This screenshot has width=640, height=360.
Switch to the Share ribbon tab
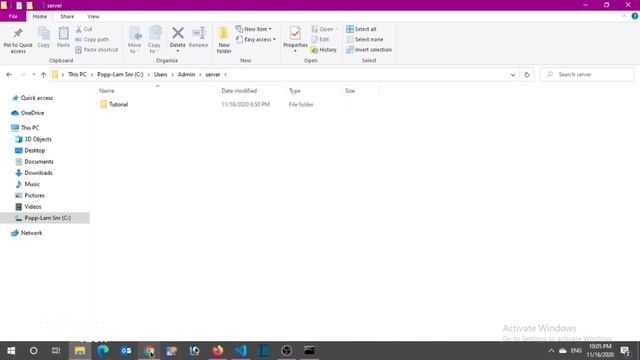point(67,16)
